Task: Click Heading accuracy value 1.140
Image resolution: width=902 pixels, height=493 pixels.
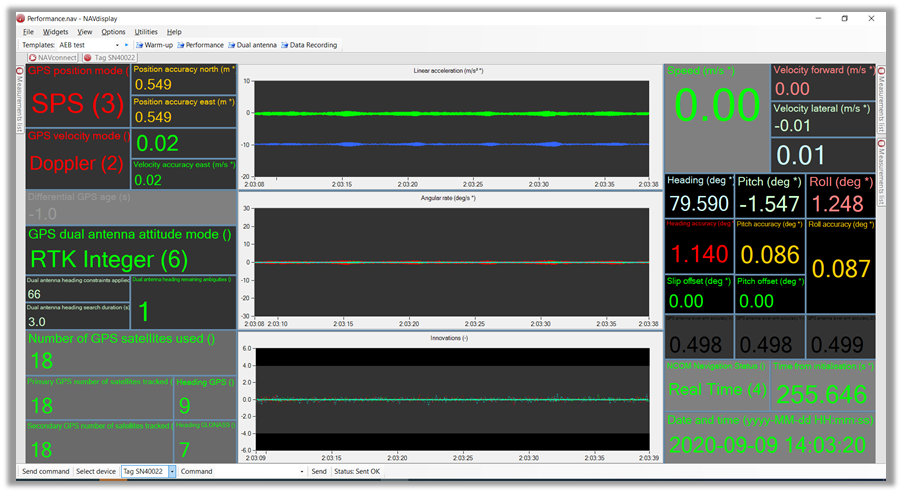Action: coord(700,254)
